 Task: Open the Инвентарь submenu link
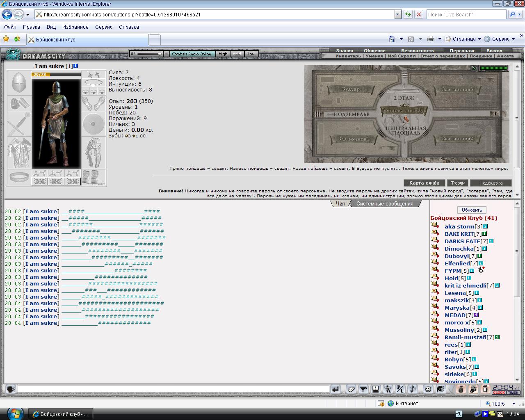click(348, 56)
